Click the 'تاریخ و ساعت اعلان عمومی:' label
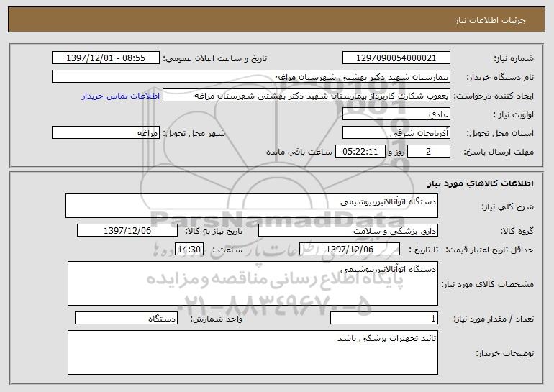This screenshot has width=554, height=392. (x=215, y=59)
